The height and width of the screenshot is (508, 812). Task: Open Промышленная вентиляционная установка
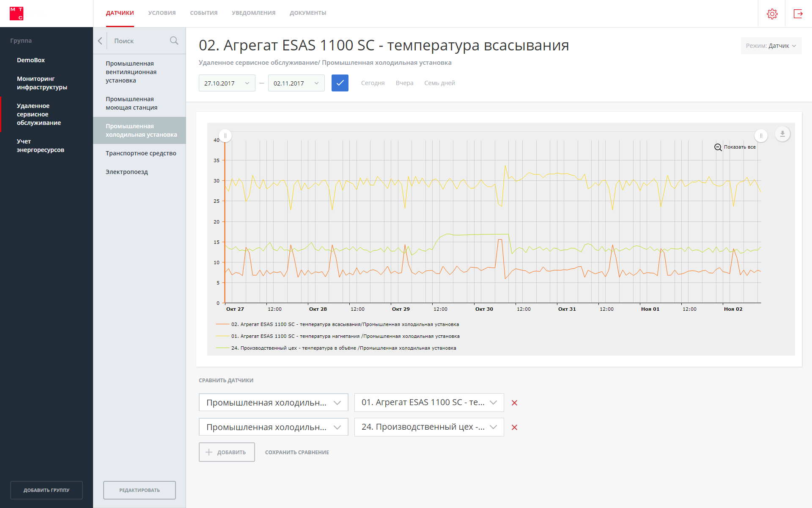click(x=131, y=72)
